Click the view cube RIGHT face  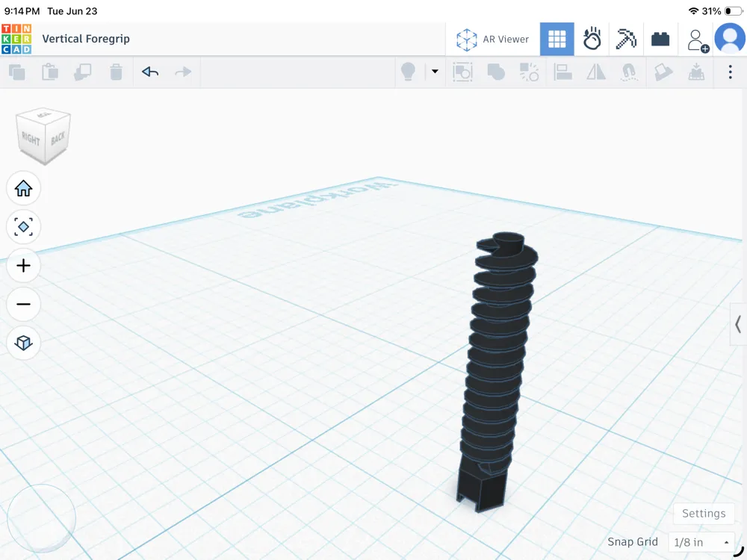point(31,139)
